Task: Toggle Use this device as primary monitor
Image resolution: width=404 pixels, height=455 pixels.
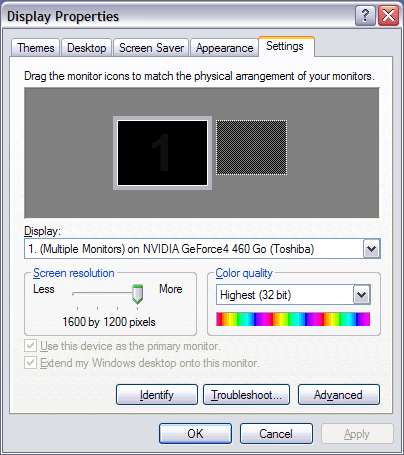Action: pos(31,346)
